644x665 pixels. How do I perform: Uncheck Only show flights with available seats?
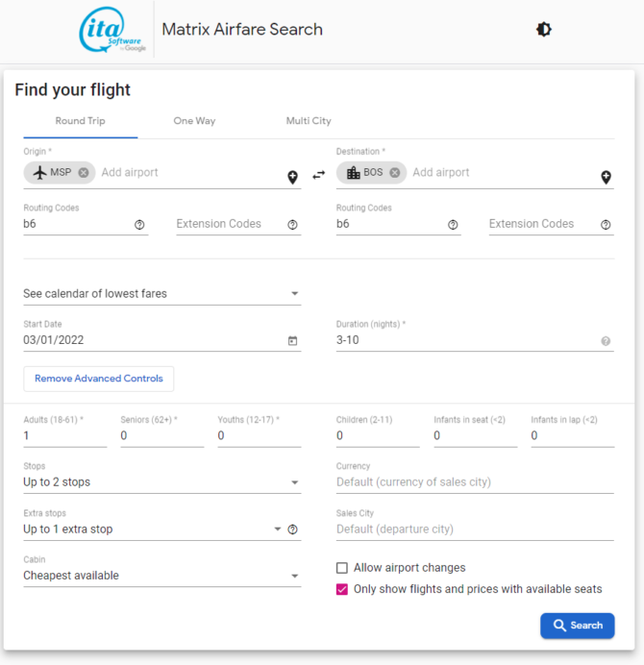(x=342, y=589)
